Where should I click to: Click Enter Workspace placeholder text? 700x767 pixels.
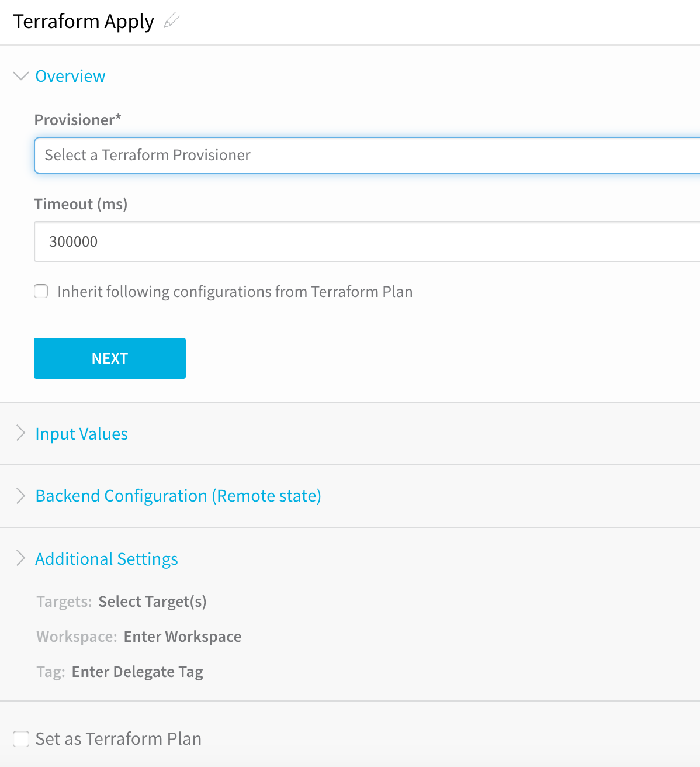tap(182, 637)
